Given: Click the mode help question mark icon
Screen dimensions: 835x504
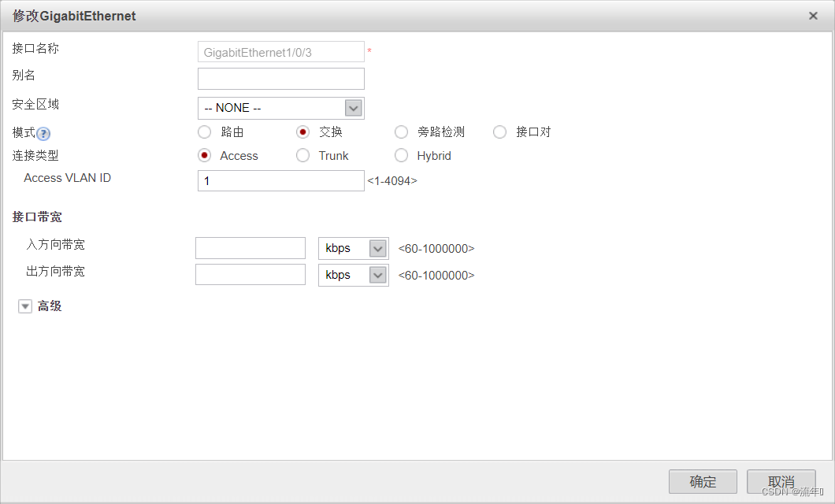Looking at the screenshot, I should (x=43, y=134).
